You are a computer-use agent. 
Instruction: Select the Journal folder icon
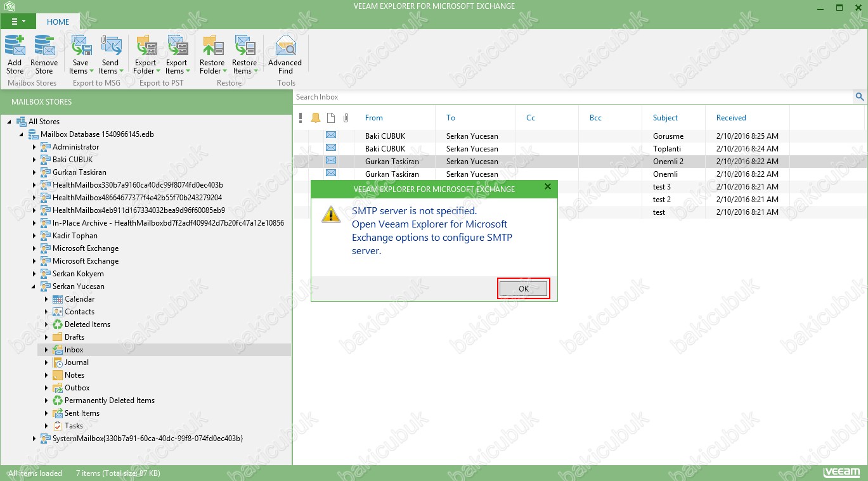[x=58, y=362]
